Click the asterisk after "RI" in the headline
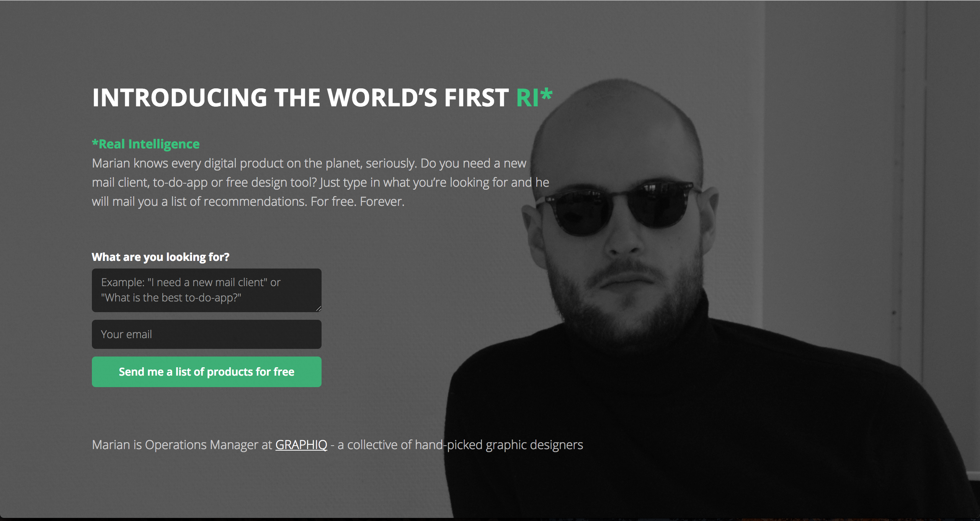 point(547,94)
